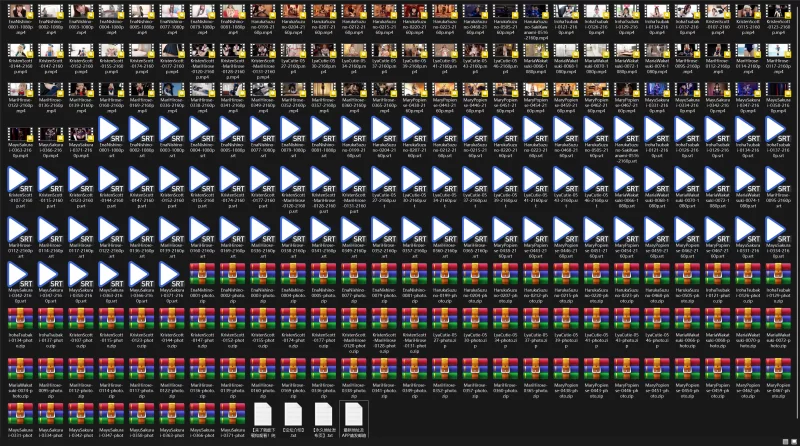Screen dimensions: 800x446
Task: Select video MayuSakurai-0371-2160p.mp4
Action: click(x=81, y=142)
